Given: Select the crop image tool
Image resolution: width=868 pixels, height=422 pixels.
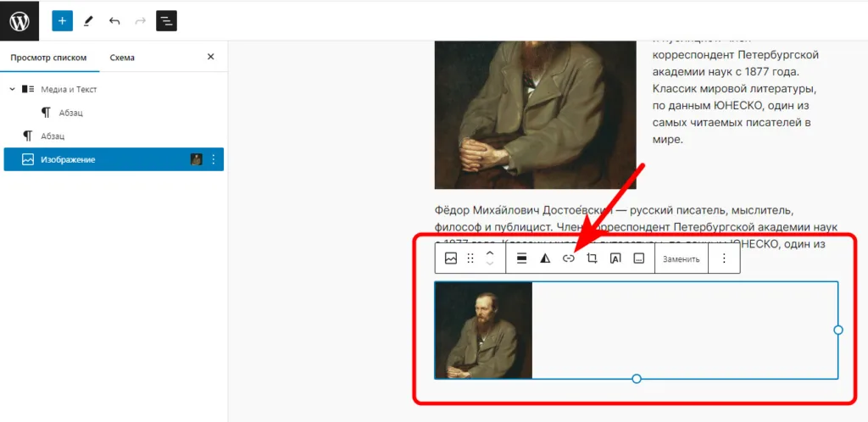Looking at the screenshot, I should pyautogui.click(x=592, y=258).
